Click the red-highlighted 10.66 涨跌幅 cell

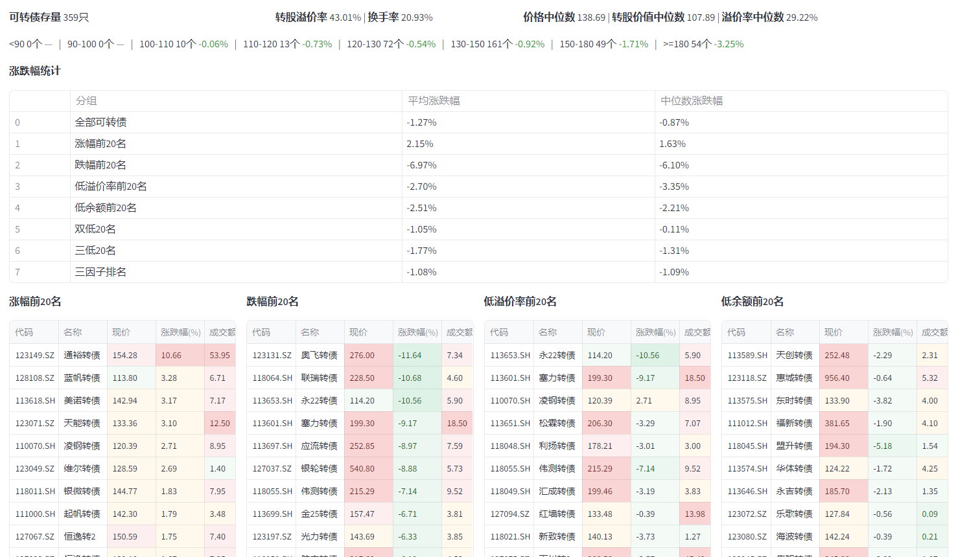(x=171, y=355)
